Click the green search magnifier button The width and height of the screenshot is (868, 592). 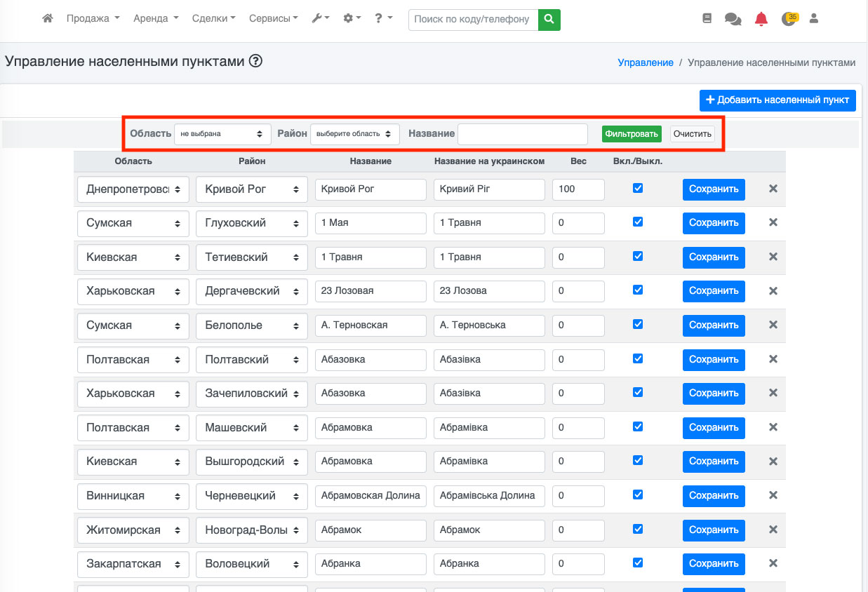[x=549, y=20]
